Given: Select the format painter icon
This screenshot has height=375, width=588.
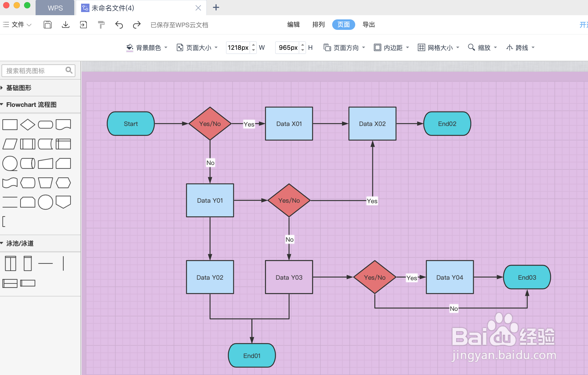Looking at the screenshot, I should (x=101, y=25).
